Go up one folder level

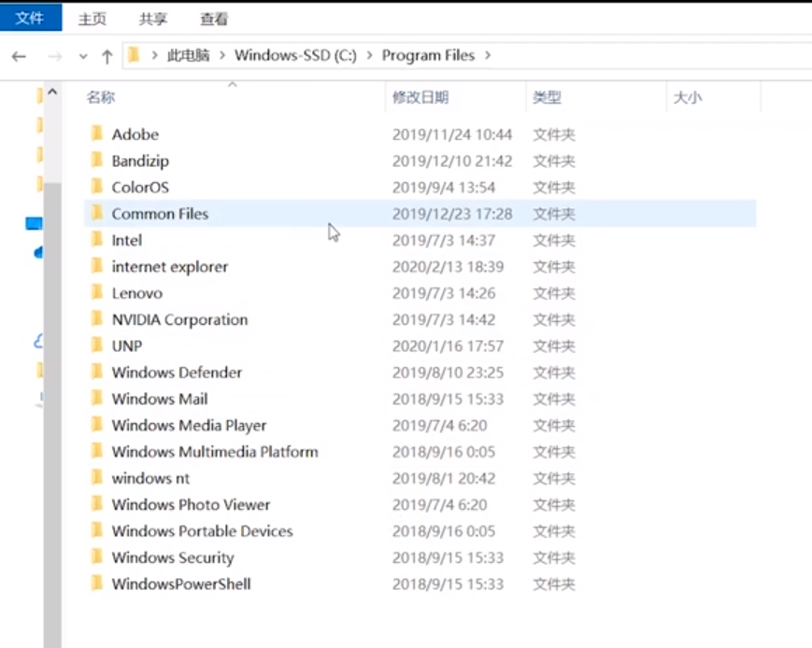click(107, 56)
